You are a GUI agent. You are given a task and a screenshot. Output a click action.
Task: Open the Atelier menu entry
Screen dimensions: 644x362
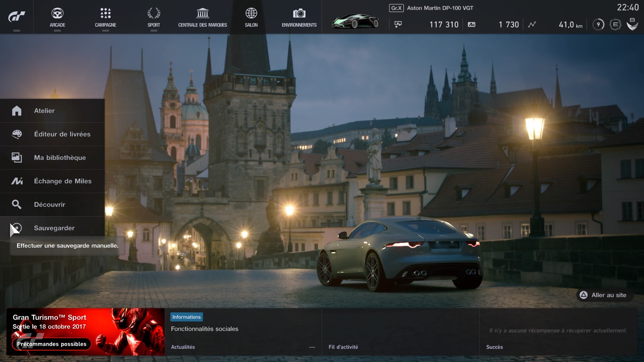tap(52, 111)
